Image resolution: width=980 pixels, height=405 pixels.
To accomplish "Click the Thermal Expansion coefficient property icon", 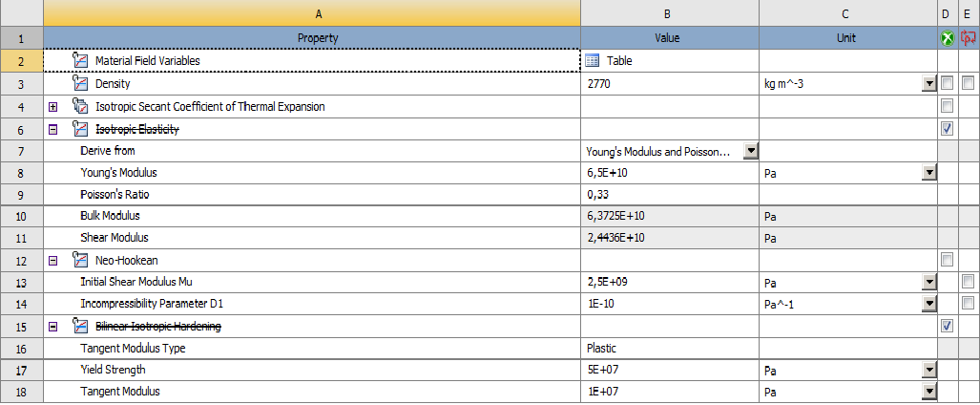I will tap(80, 106).
